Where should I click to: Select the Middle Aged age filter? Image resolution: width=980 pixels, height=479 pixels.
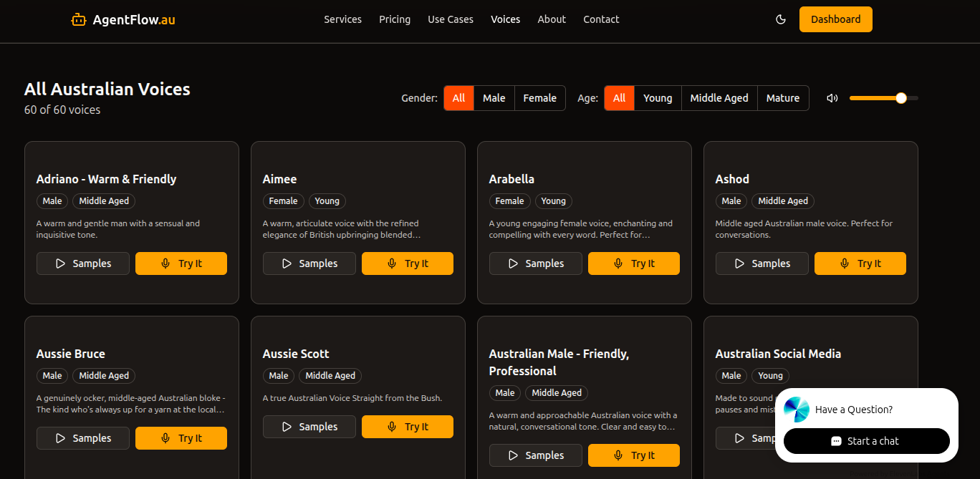(719, 98)
